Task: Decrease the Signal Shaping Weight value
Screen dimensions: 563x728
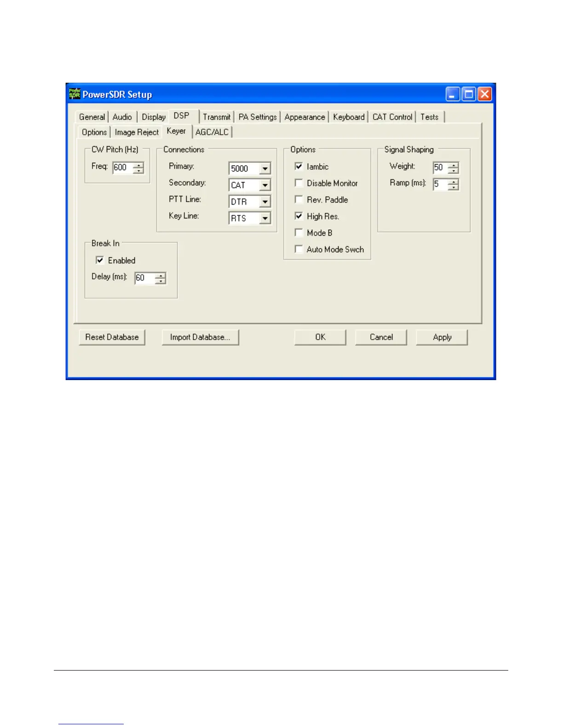Action: (453, 171)
